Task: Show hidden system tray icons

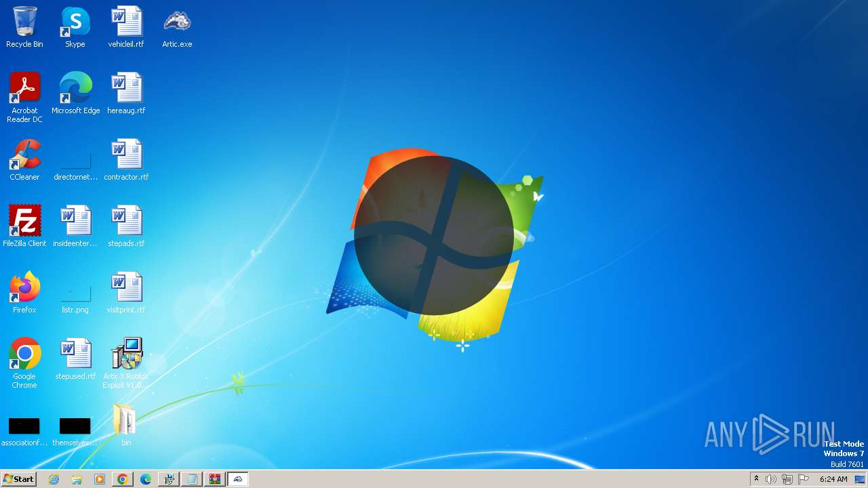Action: coord(756,479)
